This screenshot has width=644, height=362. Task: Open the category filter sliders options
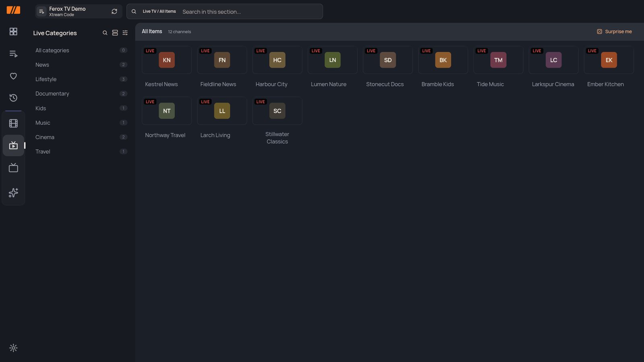125,33
